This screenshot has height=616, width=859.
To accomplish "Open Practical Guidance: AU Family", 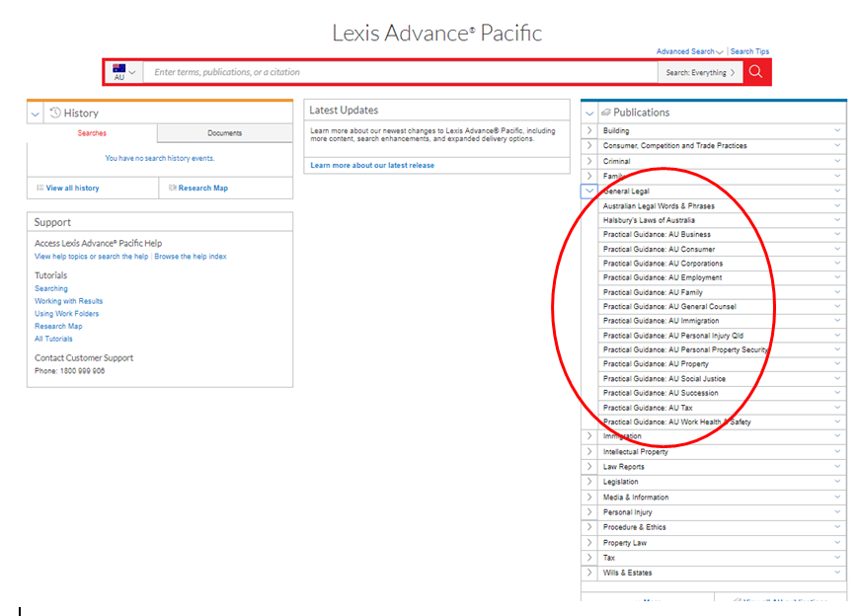I will tap(653, 292).
